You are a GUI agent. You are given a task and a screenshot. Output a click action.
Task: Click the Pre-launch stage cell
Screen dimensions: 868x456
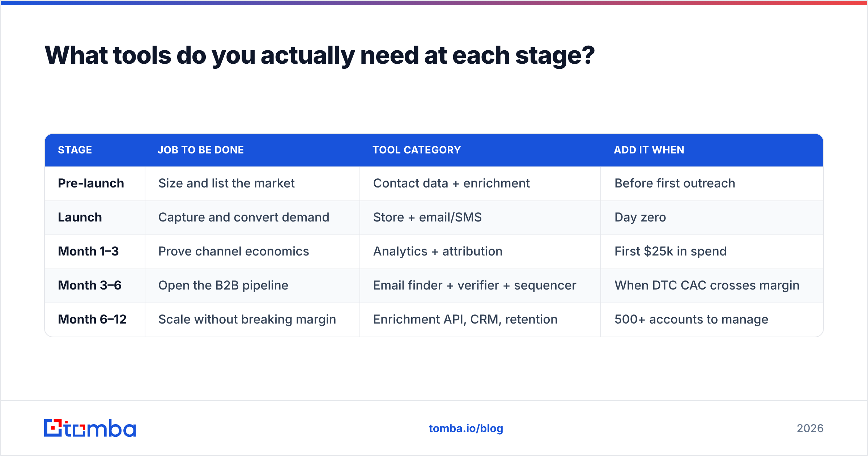(x=95, y=183)
